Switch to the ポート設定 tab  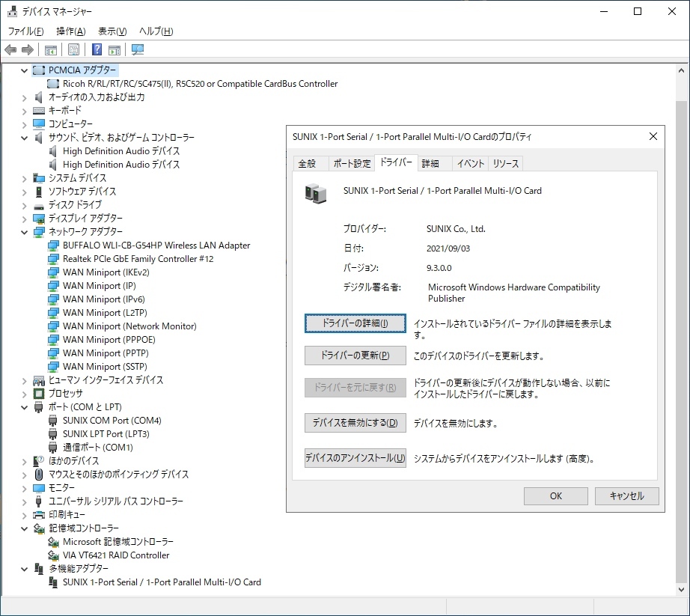tap(352, 164)
